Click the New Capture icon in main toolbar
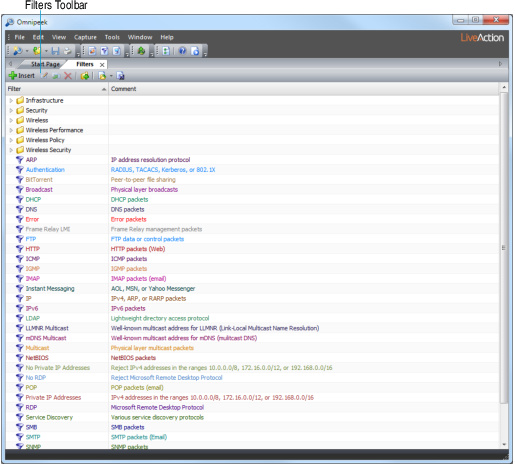The image size is (515, 465). [x=17, y=51]
